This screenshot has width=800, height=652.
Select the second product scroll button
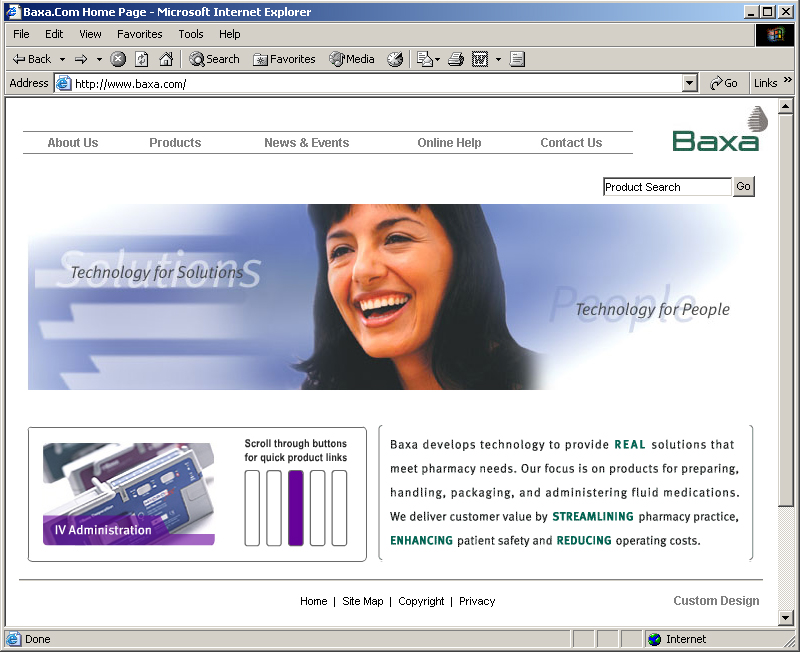(274, 508)
